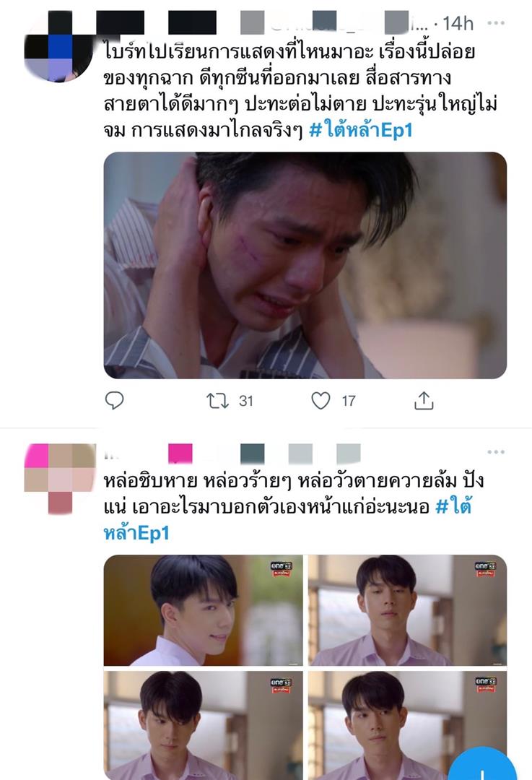Open #ใต้หล้าEp1 hashtag in second tweet
This screenshot has height=780, width=532.
tap(287, 520)
